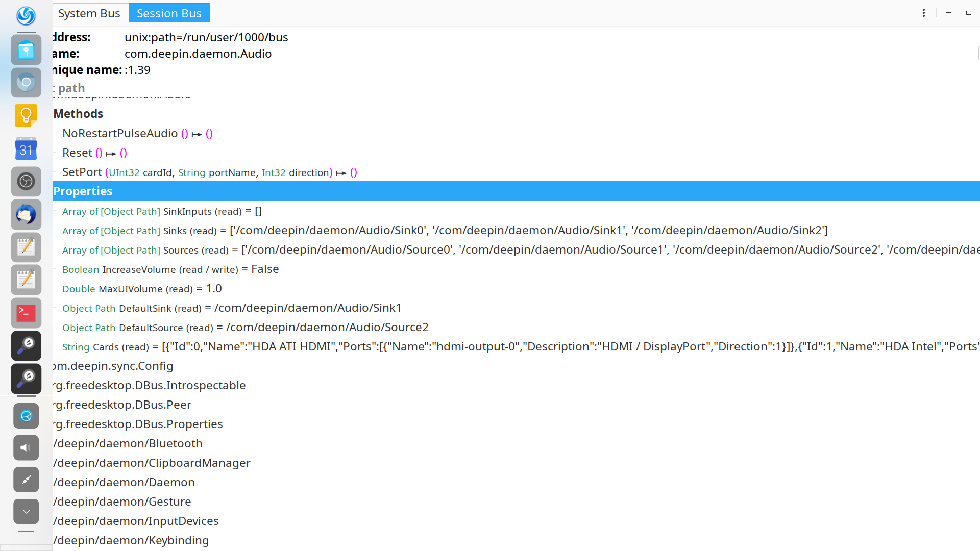This screenshot has height=551, width=980.
Task: Click the plug connection tray icon
Action: [x=26, y=480]
